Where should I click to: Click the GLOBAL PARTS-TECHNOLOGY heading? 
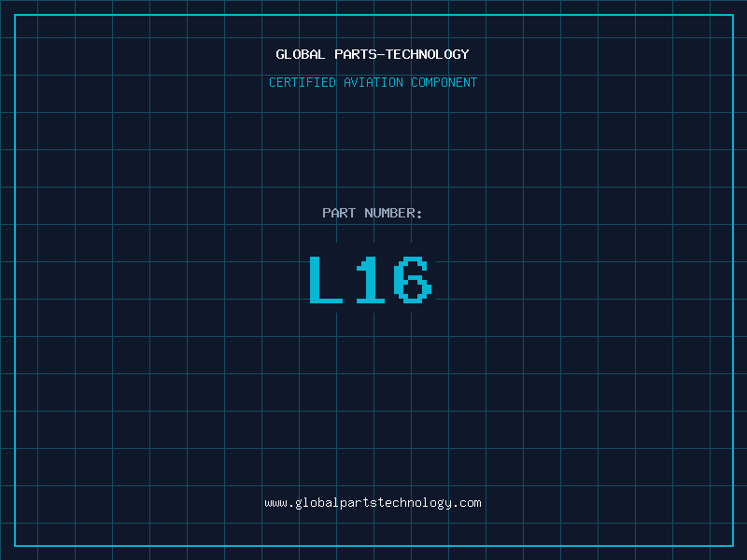point(373,54)
